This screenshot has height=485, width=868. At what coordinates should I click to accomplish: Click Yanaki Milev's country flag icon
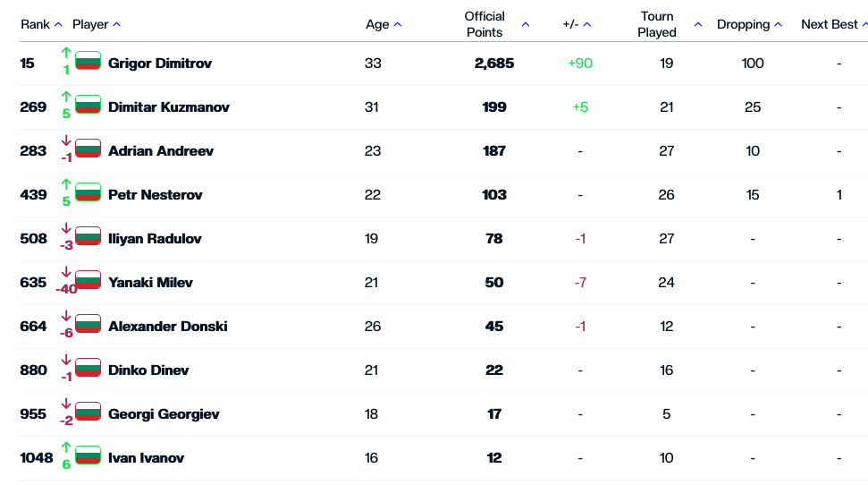[x=88, y=281]
